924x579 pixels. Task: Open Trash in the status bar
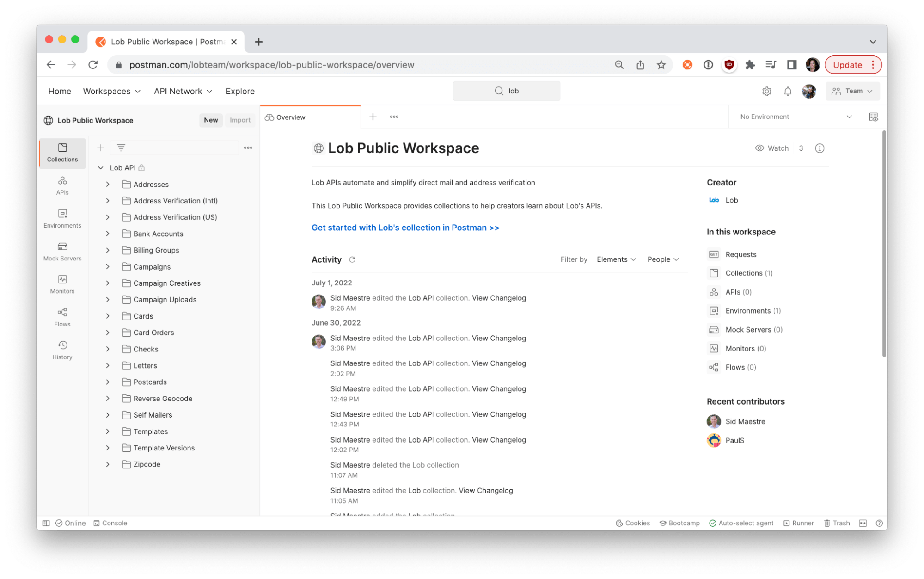(x=837, y=523)
